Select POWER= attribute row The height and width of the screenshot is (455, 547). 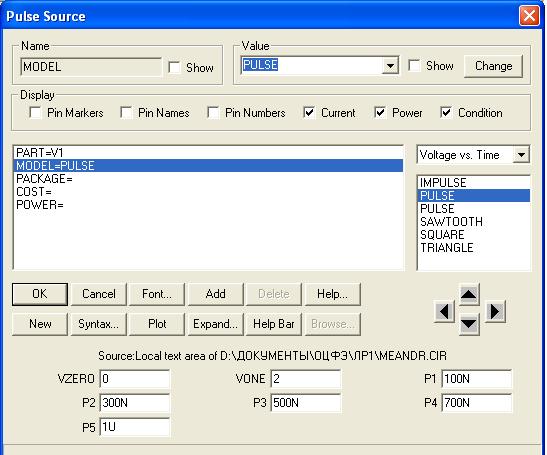[x=208, y=205]
